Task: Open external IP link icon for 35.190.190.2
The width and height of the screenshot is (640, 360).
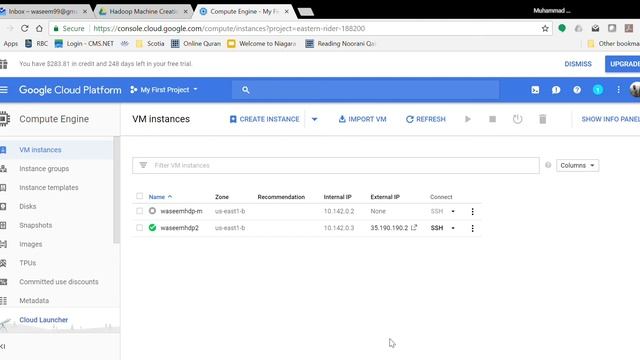Action: (x=414, y=227)
